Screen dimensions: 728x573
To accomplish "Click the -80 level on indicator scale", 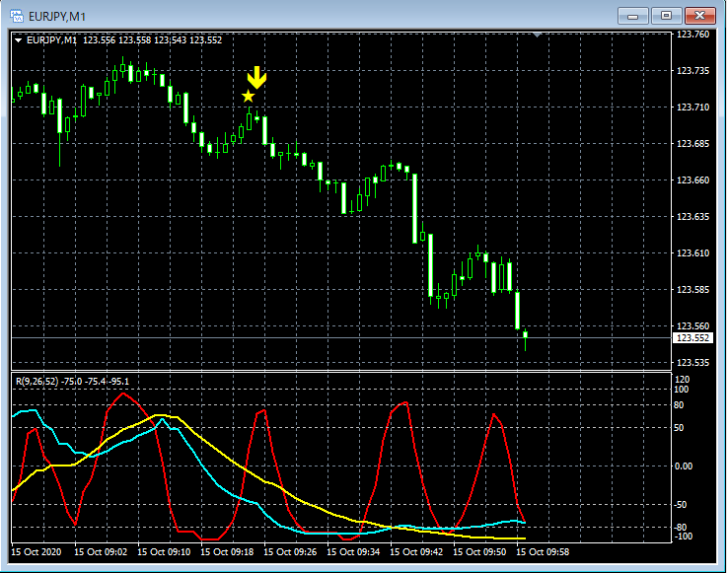I will (x=681, y=527).
